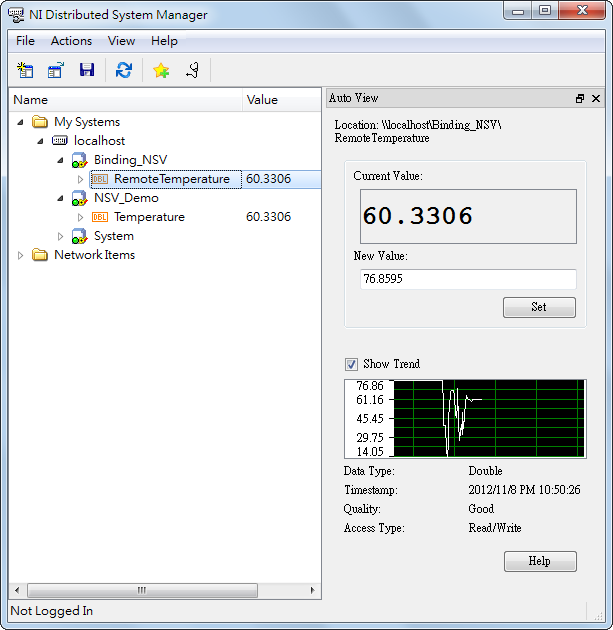Open the File menu
The height and width of the screenshot is (630, 613).
pos(25,41)
